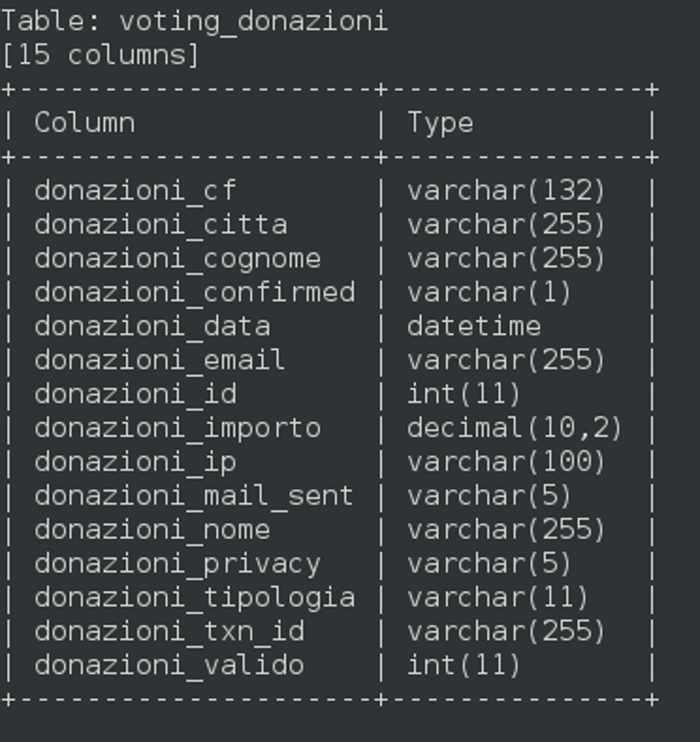Screen dimensions: 700x742
Task: Click the donazioni_valido column name
Action: (x=169, y=665)
